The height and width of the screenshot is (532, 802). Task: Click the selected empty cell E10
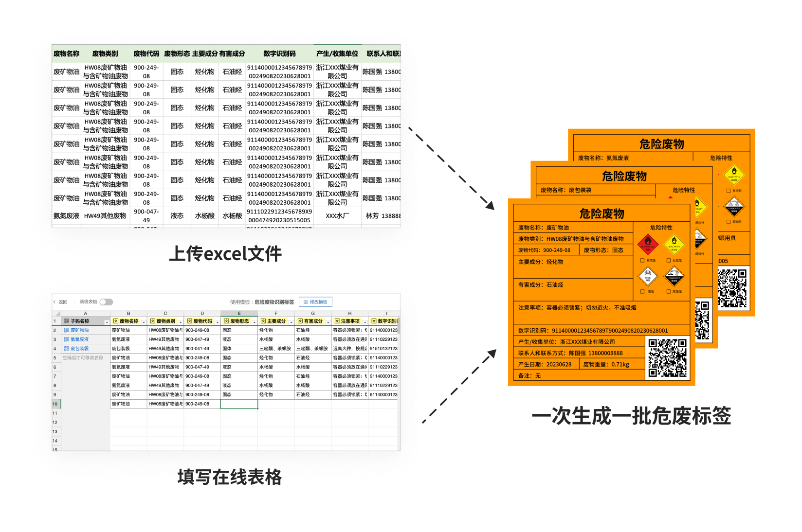pos(239,404)
